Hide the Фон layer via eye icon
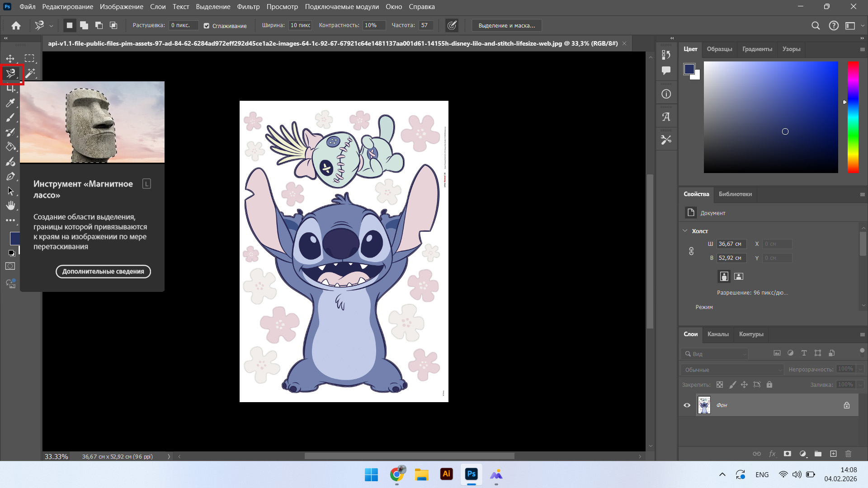The height and width of the screenshot is (488, 868). coord(687,405)
